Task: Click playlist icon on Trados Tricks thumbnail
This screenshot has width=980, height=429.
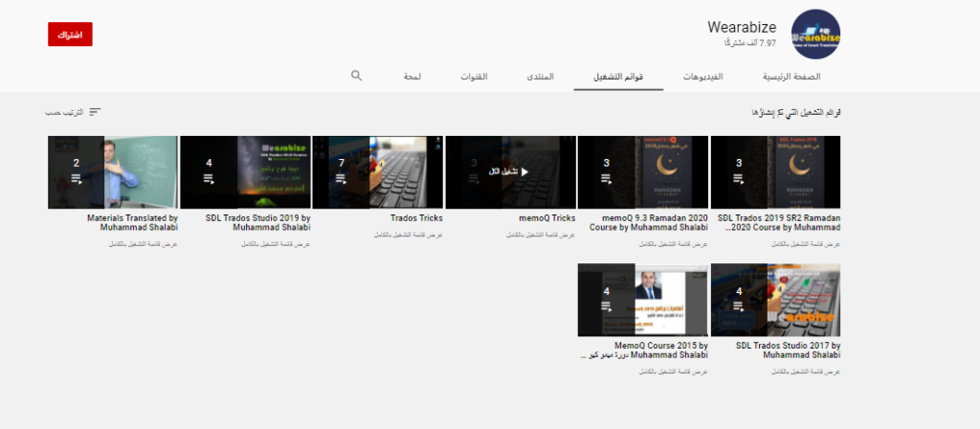Action: 342,179
